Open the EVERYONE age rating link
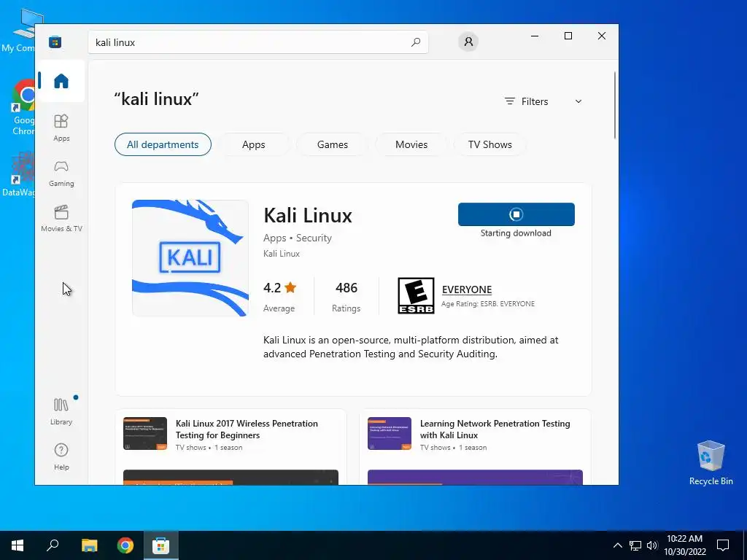747x560 pixels. coord(467,289)
